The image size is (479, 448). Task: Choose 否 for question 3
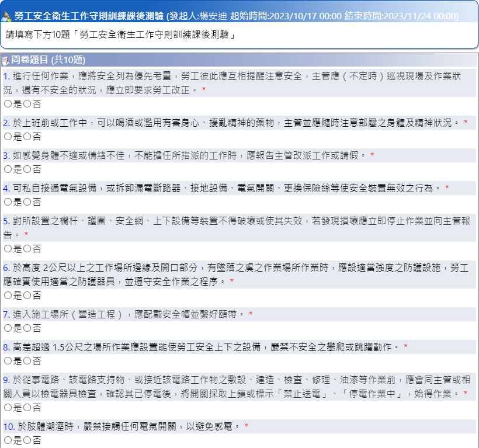coord(27,169)
